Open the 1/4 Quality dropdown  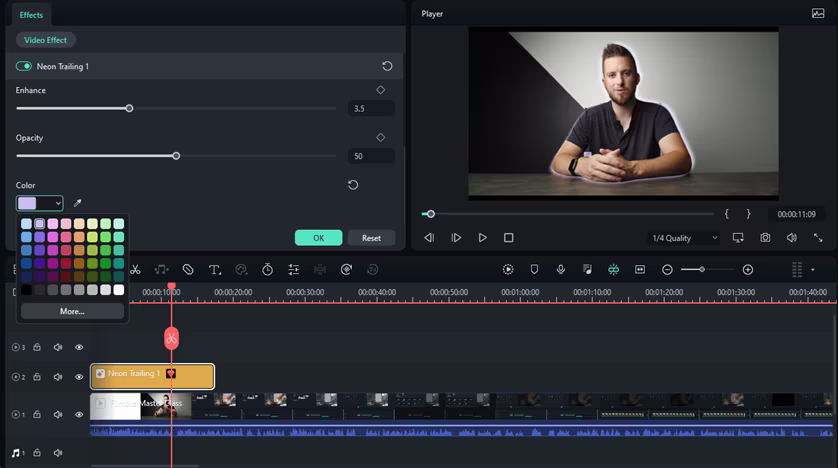(684, 238)
